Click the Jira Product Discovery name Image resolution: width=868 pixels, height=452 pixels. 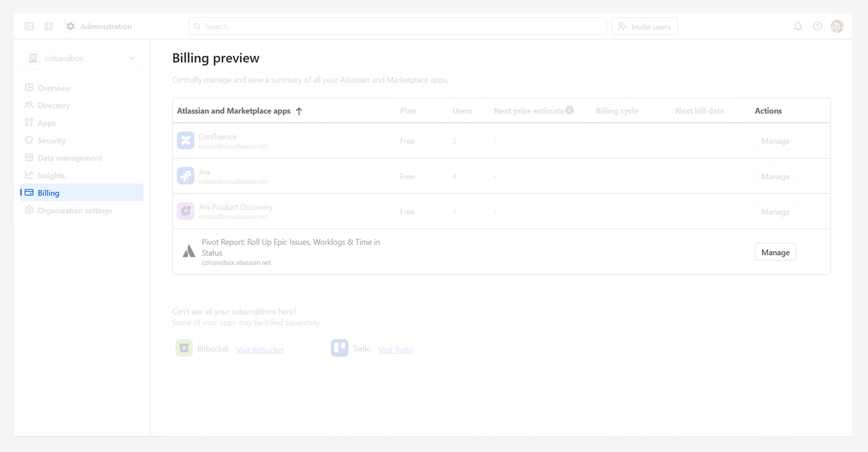(x=236, y=207)
